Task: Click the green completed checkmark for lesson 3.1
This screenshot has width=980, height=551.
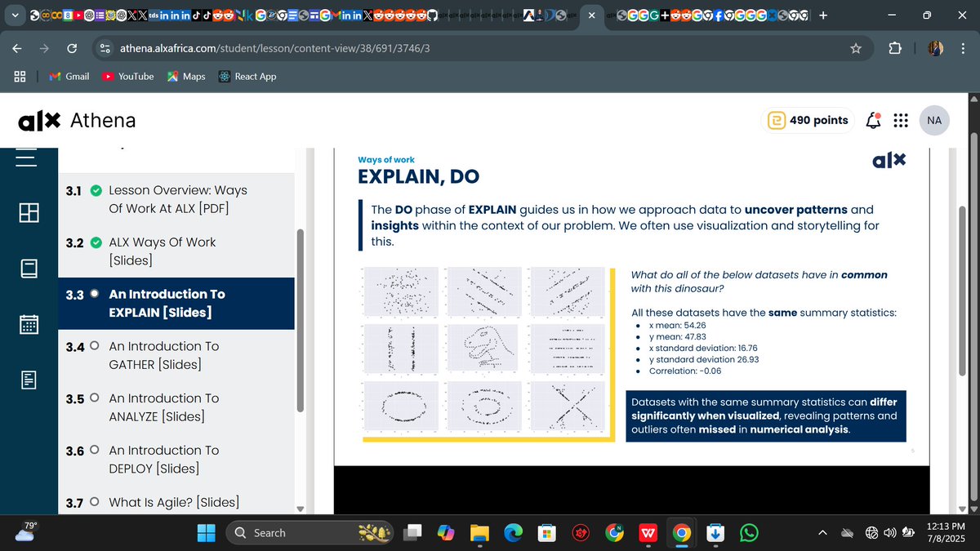Action: pos(96,190)
